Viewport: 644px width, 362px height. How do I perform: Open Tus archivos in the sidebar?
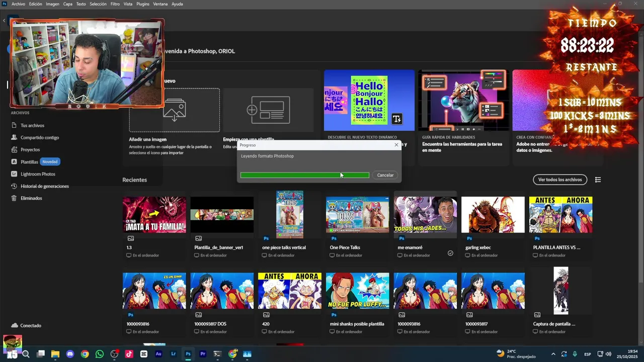[32, 125]
